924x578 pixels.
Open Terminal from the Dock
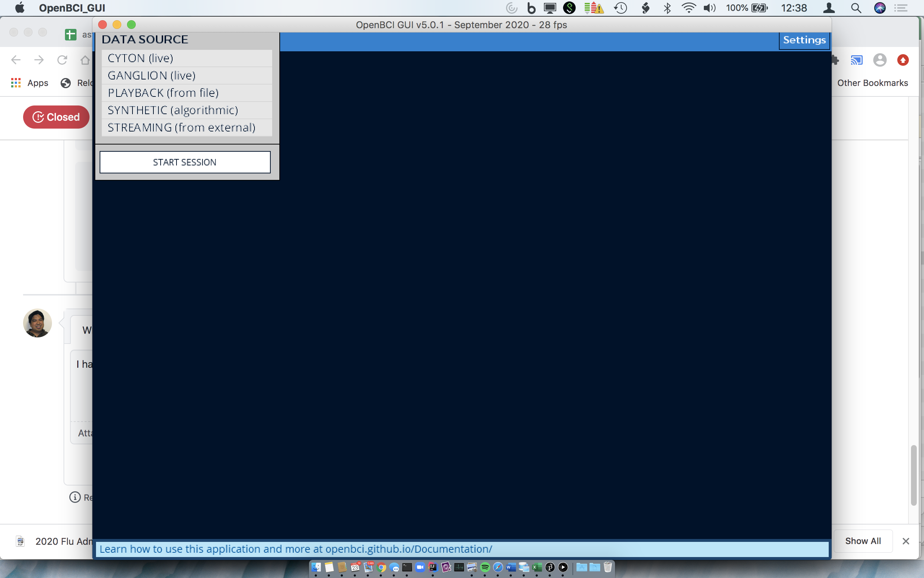(x=407, y=567)
